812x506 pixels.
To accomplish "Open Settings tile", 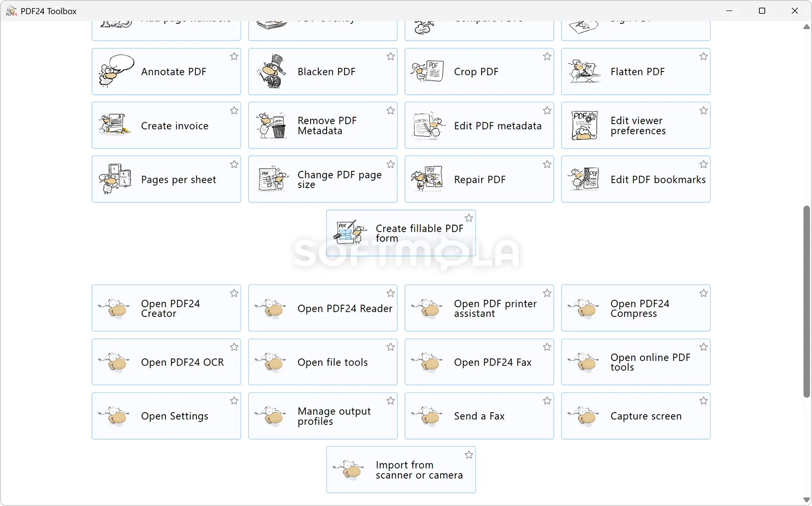I will pyautogui.click(x=166, y=416).
